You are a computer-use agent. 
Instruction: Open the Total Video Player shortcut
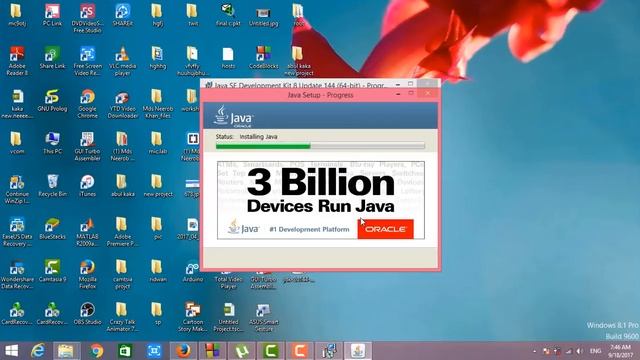[228, 280]
